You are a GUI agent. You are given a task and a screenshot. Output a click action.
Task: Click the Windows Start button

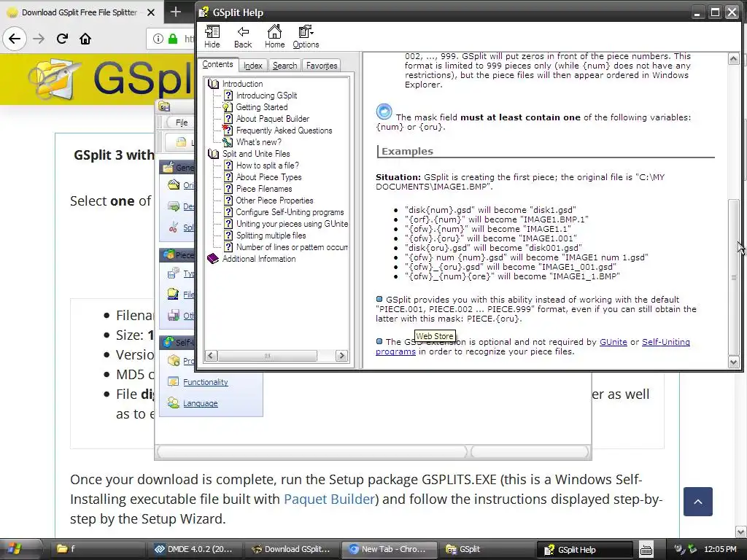[x=15, y=549]
